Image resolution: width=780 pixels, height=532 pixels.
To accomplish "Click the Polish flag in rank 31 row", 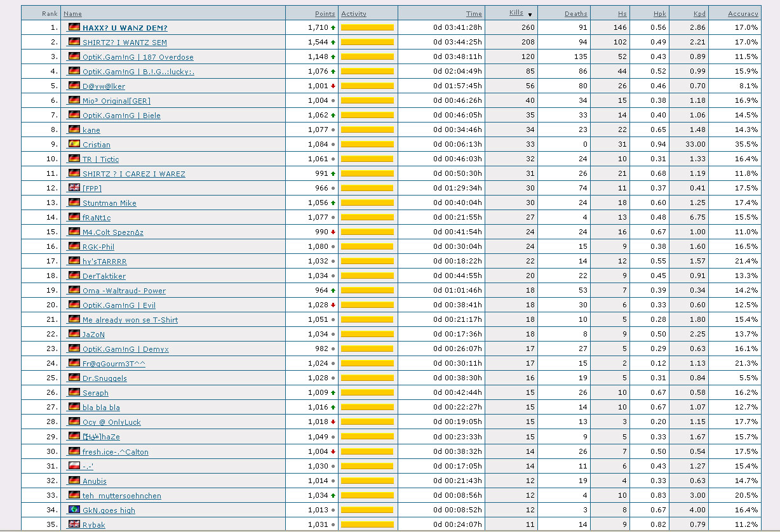I will [x=74, y=466].
